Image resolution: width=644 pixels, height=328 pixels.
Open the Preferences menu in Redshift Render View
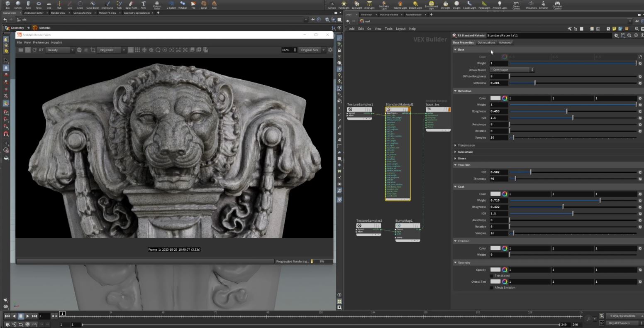pyautogui.click(x=41, y=42)
